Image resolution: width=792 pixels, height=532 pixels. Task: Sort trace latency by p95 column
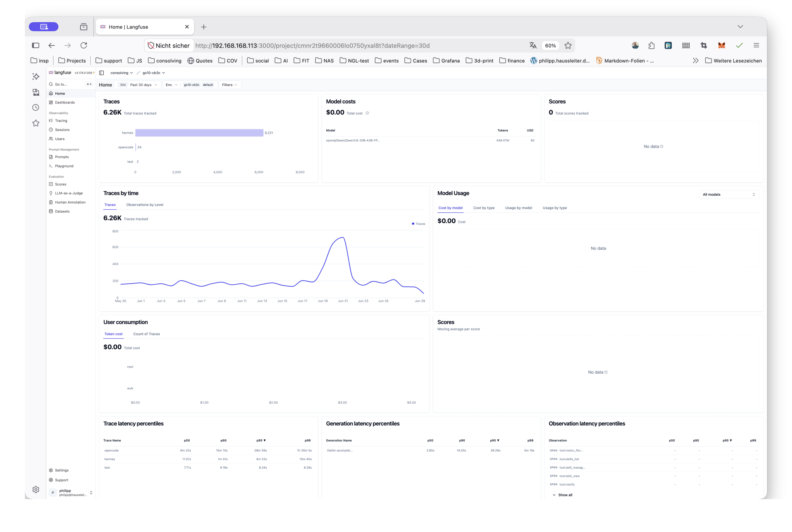pyautogui.click(x=261, y=441)
